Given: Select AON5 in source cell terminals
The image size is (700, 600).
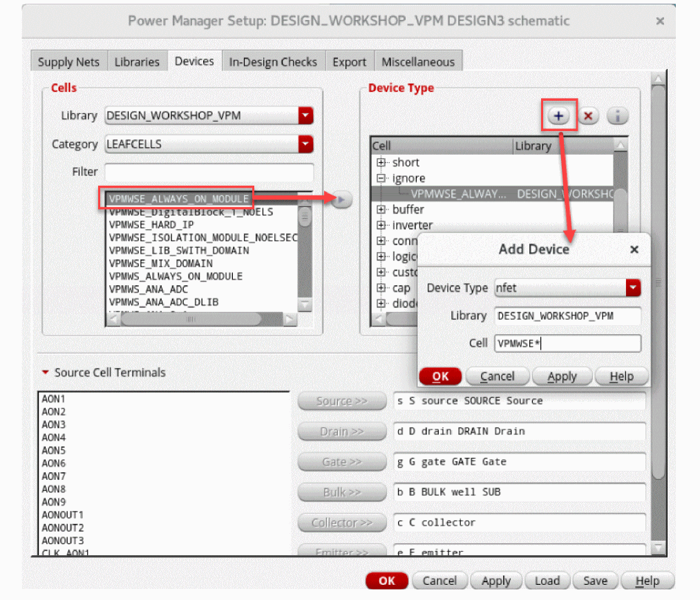Looking at the screenshot, I should point(54,450).
